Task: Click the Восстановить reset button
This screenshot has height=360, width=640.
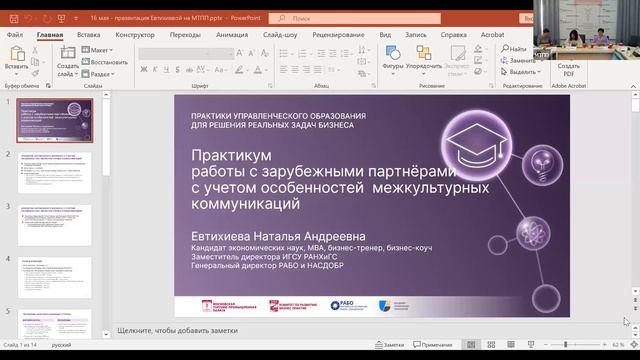Action: [105, 62]
